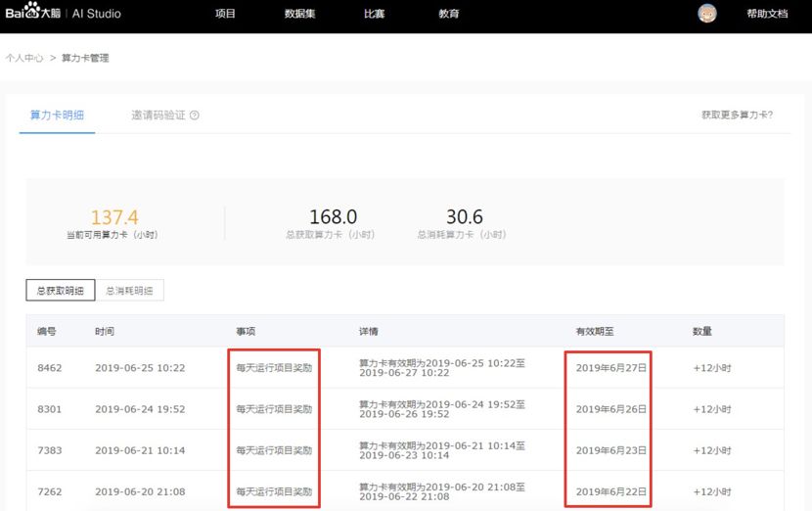This screenshot has width=812, height=511.
Task: Click +12小时 in row 8462
Action: point(712,368)
